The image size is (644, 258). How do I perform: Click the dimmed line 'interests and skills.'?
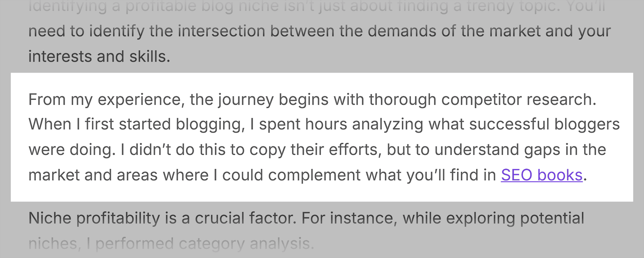coord(99,56)
